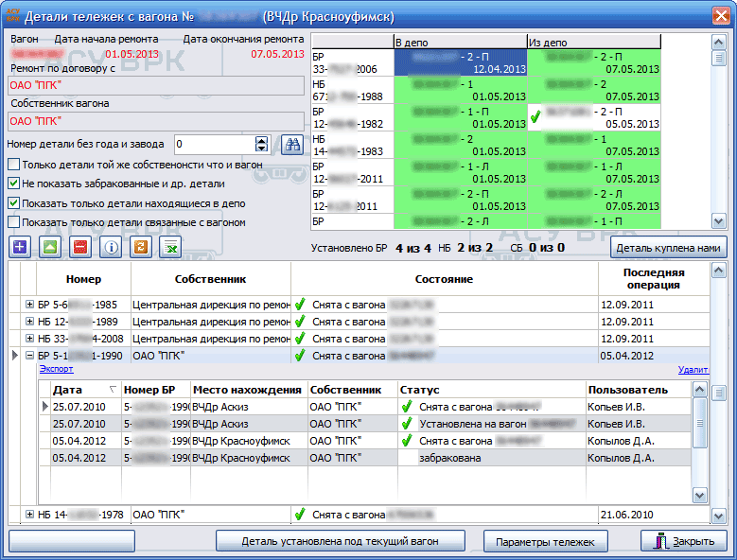Toggle 'Только детали той же собственности' checkbox

[14, 165]
